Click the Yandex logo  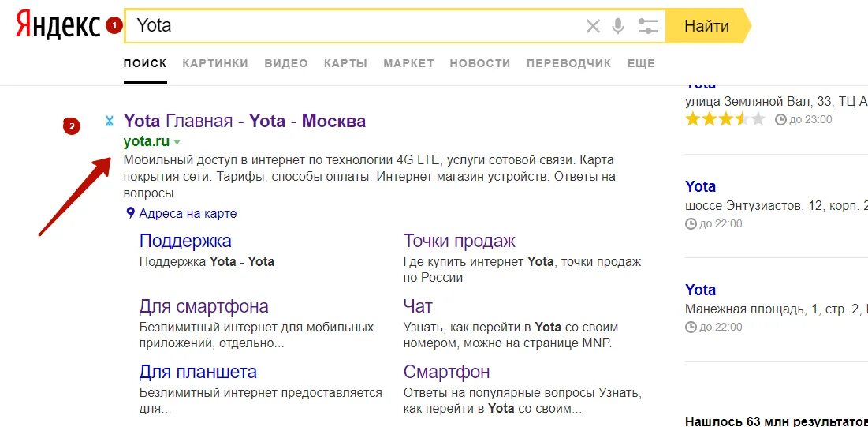[x=58, y=26]
